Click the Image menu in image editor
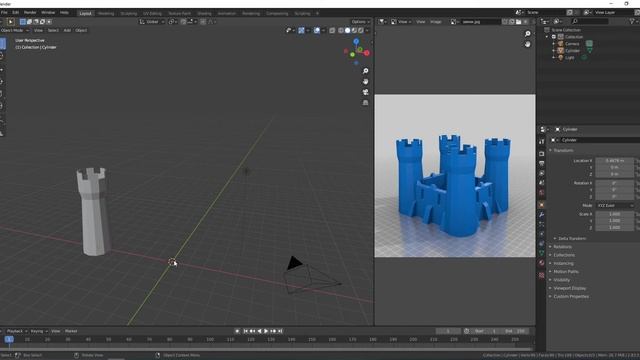 point(436,22)
